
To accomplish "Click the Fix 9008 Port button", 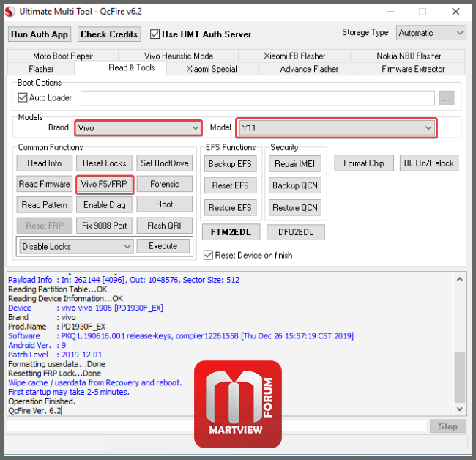I will click(x=105, y=226).
